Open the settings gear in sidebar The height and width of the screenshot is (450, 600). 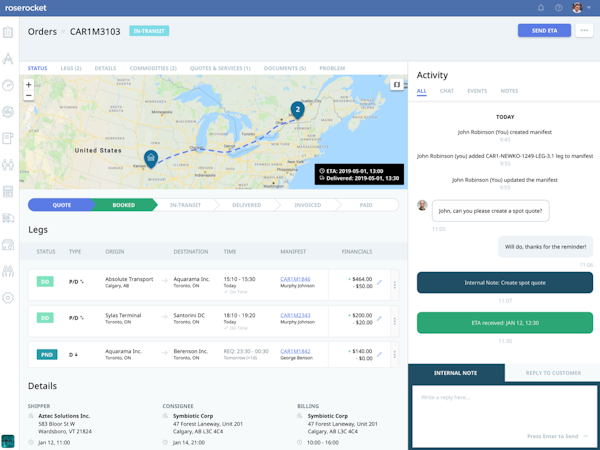pos(8,298)
